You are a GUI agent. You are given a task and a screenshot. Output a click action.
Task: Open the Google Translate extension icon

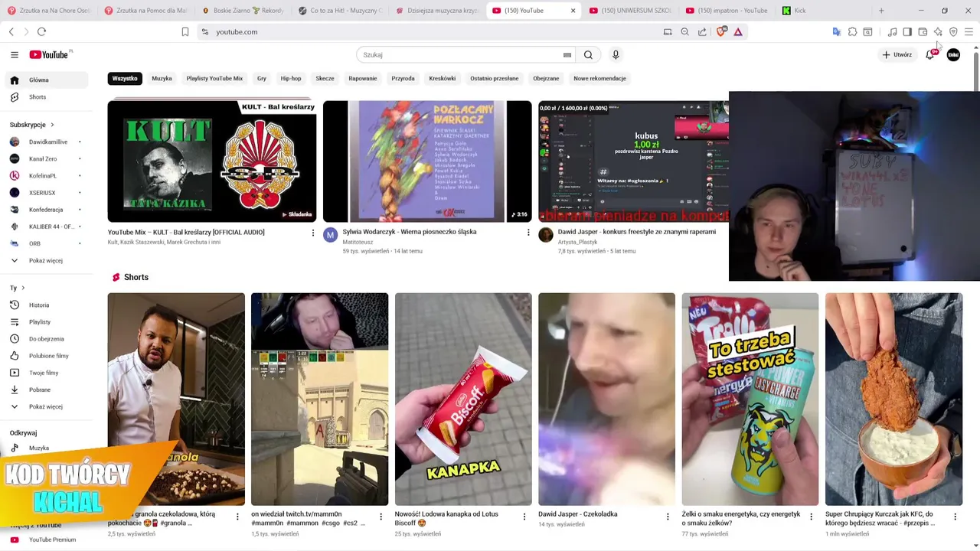pos(836,31)
